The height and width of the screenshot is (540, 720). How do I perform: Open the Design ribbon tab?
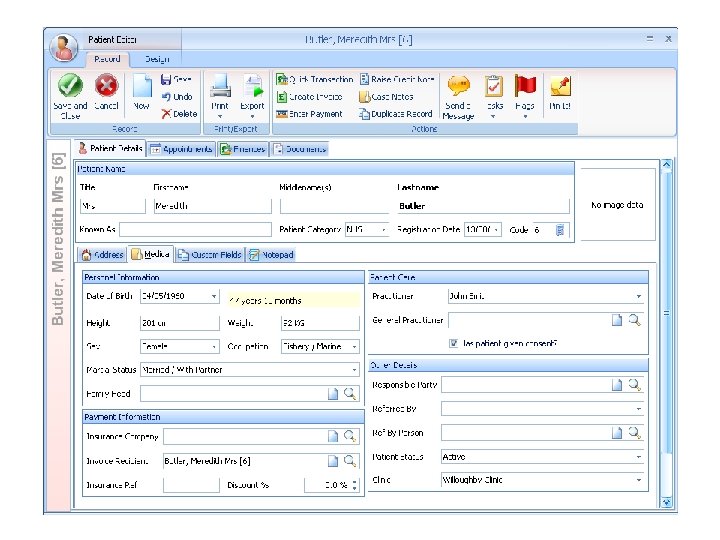click(x=157, y=59)
